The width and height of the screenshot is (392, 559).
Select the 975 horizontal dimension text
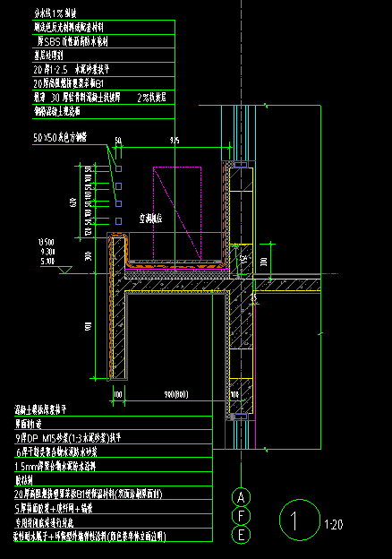click(175, 141)
